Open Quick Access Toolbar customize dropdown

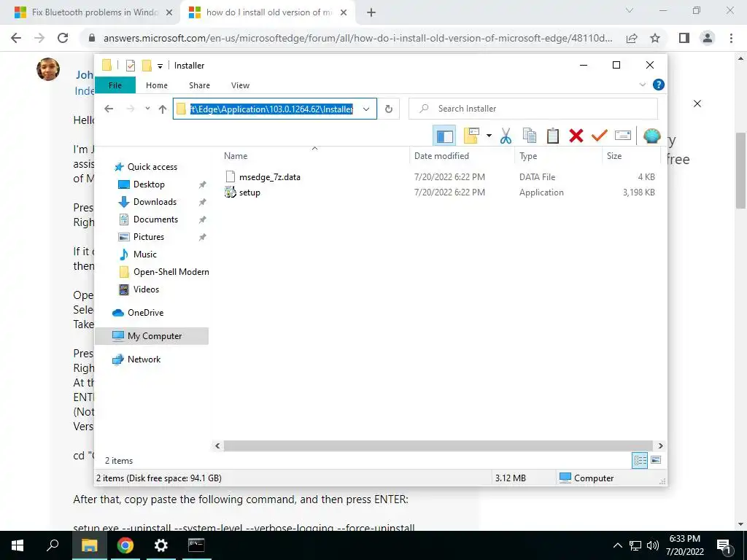[x=160, y=66]
